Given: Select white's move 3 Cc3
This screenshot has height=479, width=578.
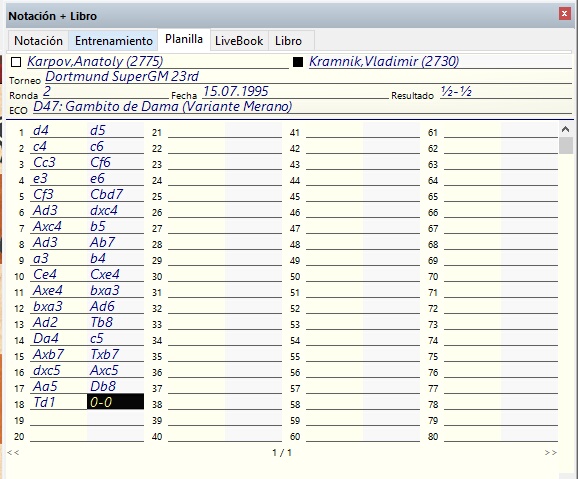Looking at the screenshot, I should pos(44,163).
